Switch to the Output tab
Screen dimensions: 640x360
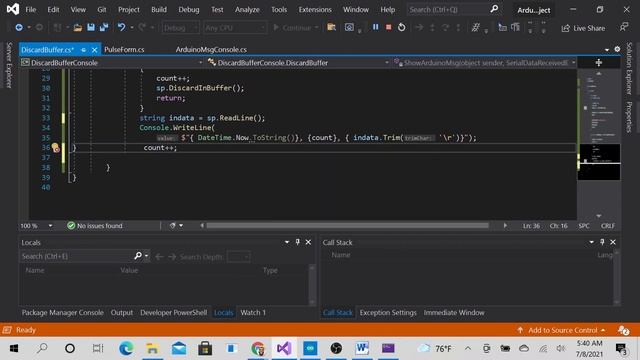click(x=122, y=313)
